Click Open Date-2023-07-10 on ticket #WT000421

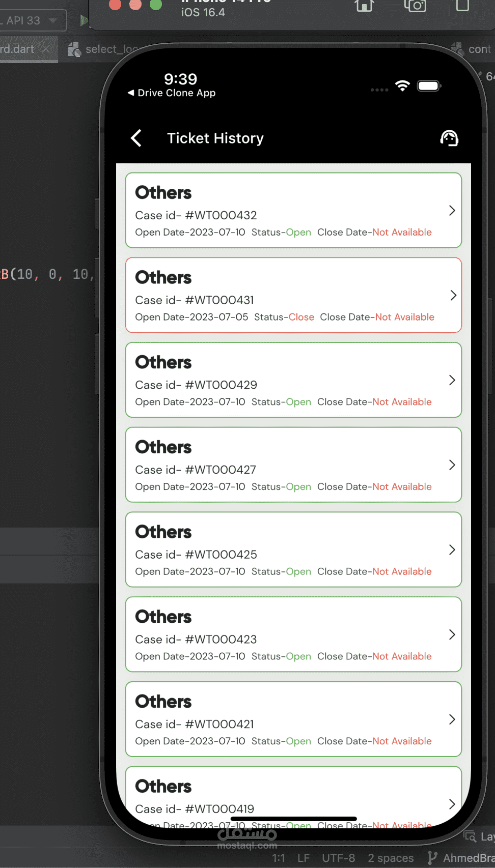[x=190, y=741]
